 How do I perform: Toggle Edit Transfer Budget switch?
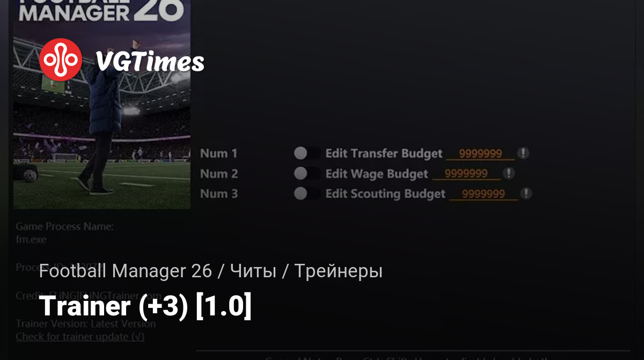[307, 154]
